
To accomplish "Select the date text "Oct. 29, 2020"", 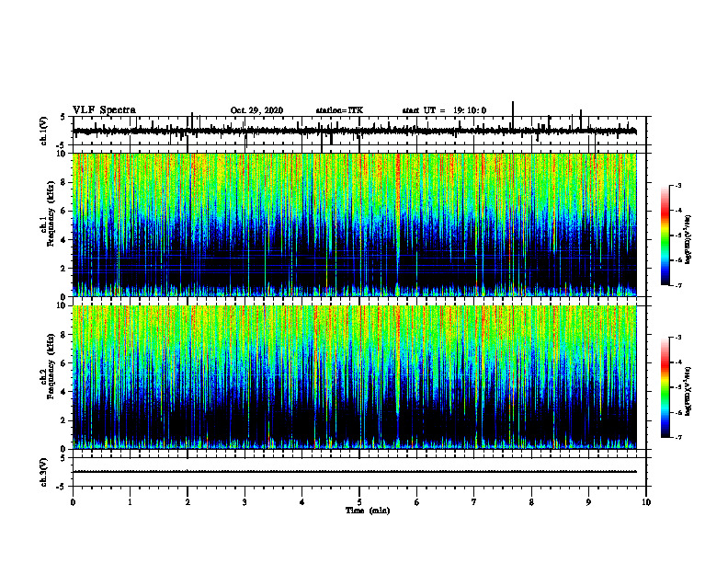I will pos(256,110).
